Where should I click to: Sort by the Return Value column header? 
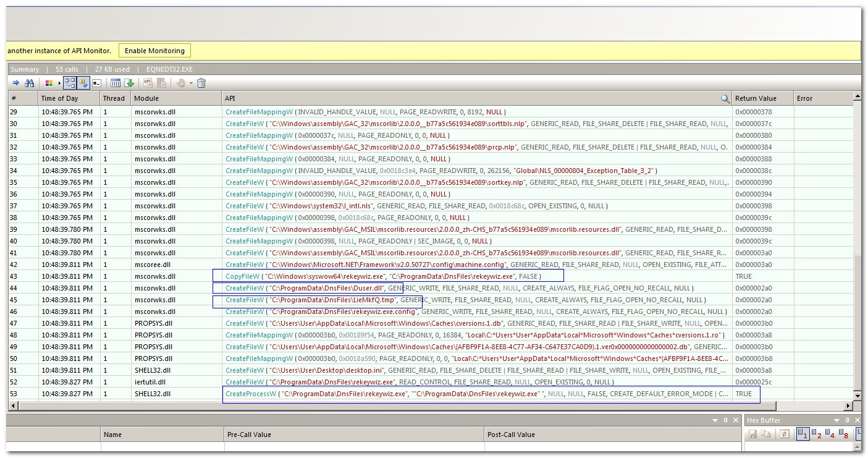756,98
